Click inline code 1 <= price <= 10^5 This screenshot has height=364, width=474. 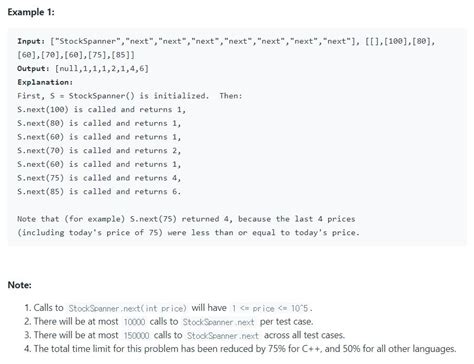pyautogui.click(x=272, y=308)
